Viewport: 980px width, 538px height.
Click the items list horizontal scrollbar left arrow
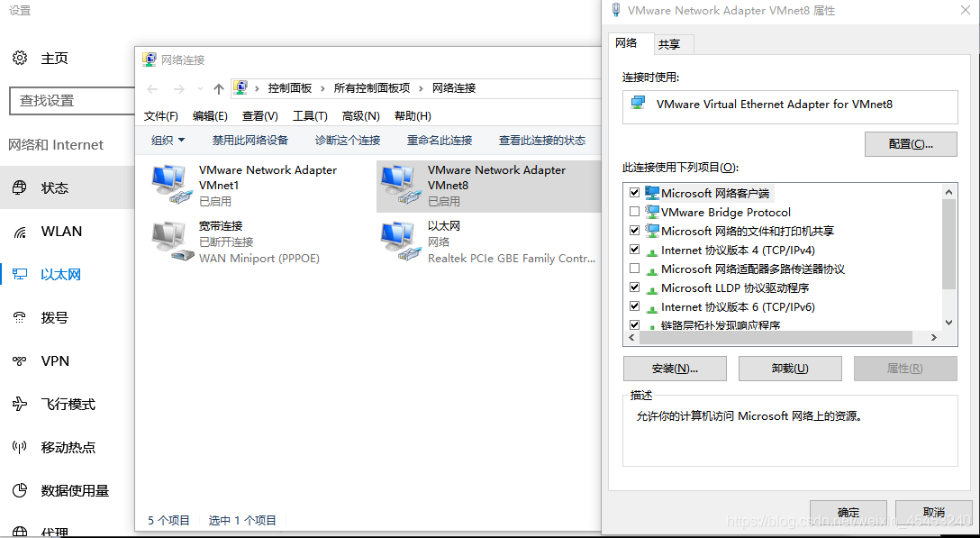click(631, 337)
